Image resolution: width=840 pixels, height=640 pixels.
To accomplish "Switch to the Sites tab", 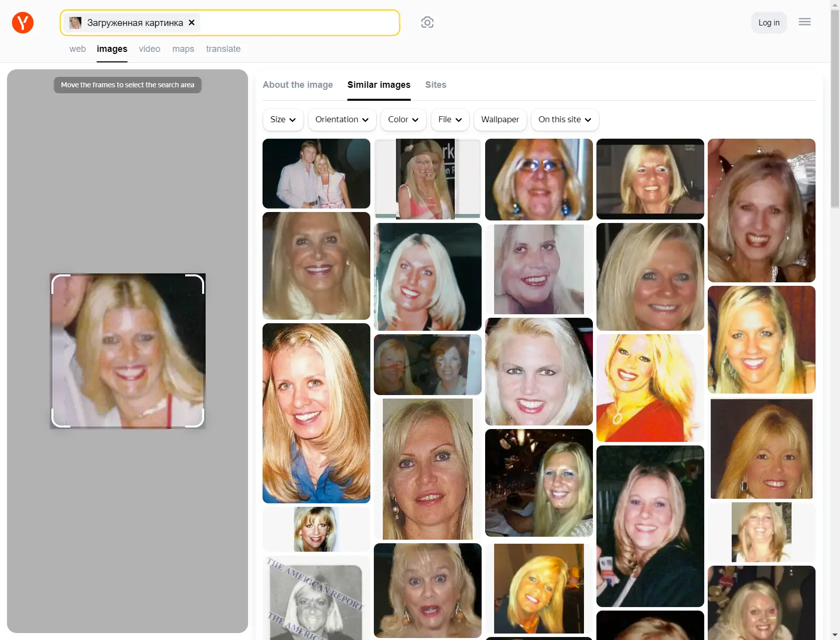I will click(435, 85).
